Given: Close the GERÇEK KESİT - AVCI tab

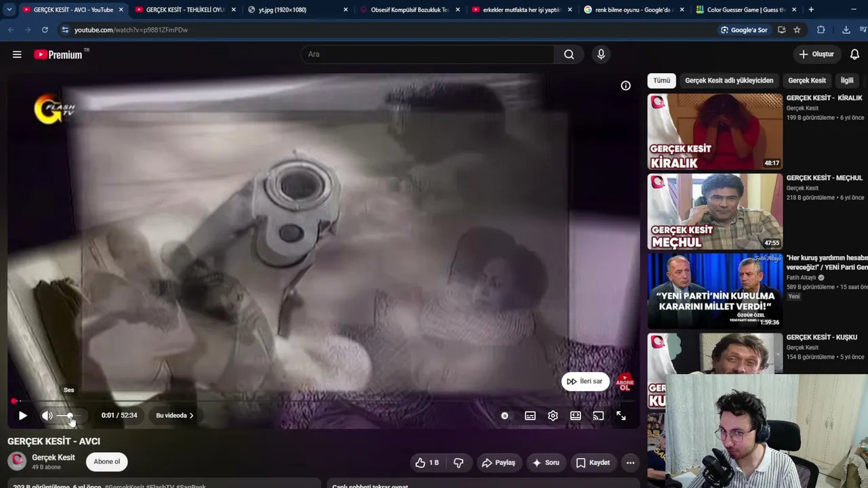Looking at the screenshot, I should [x=121, y=9].
